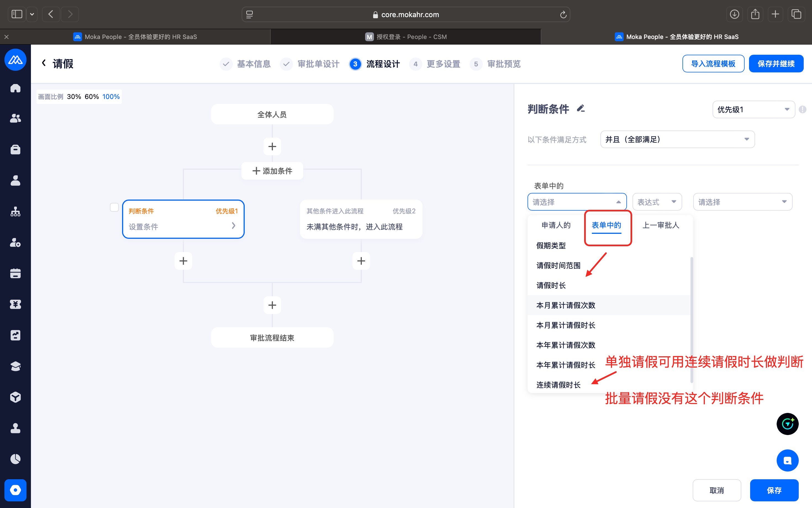Open the blue chat assistant floating button
The height and width of the screenshot is (508, 812).
[x=787, y=460]
